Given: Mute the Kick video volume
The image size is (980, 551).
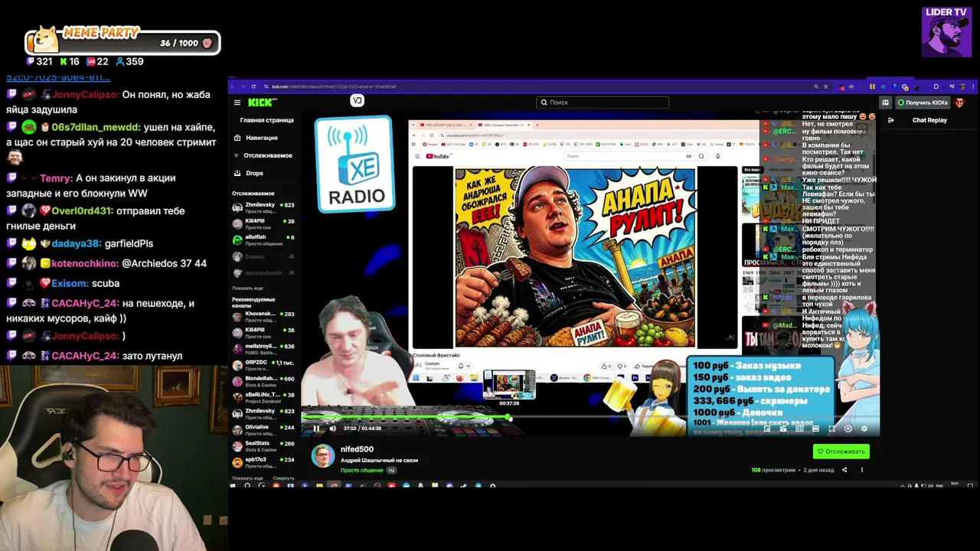Looking at the screenshot, I should click(x=332, y=429).
